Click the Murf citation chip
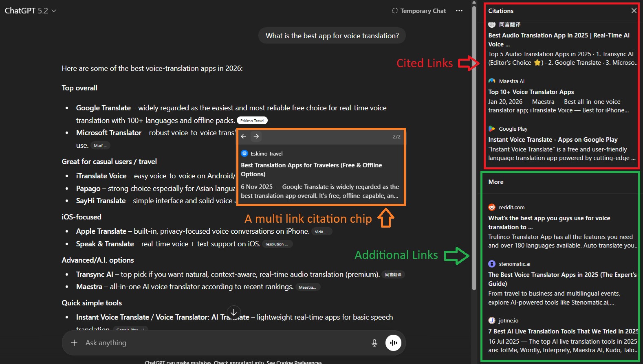This screenshot has height=364, width=643. click(x=100, y=146)
